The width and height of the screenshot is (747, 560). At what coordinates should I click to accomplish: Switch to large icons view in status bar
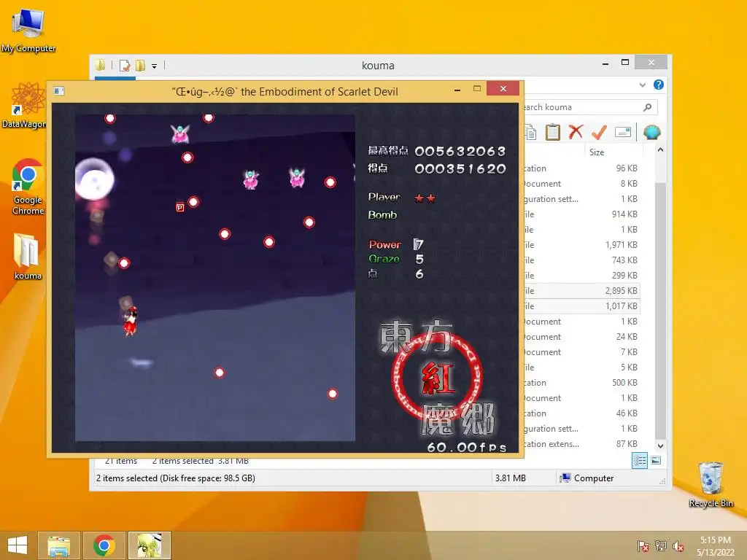click(656, 460)
